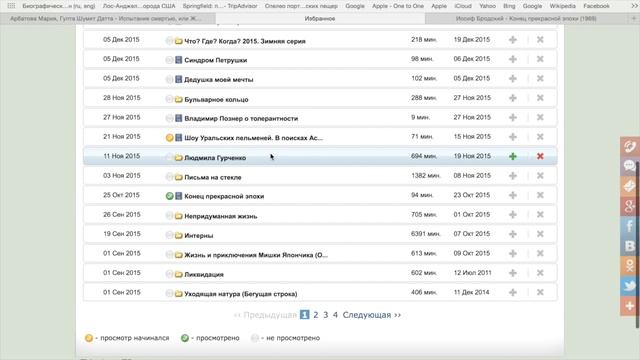640x360 pixels.
Task: Click the Facebook share icon in sidebar
Action: pyautogui.click(x=630, y=226)
